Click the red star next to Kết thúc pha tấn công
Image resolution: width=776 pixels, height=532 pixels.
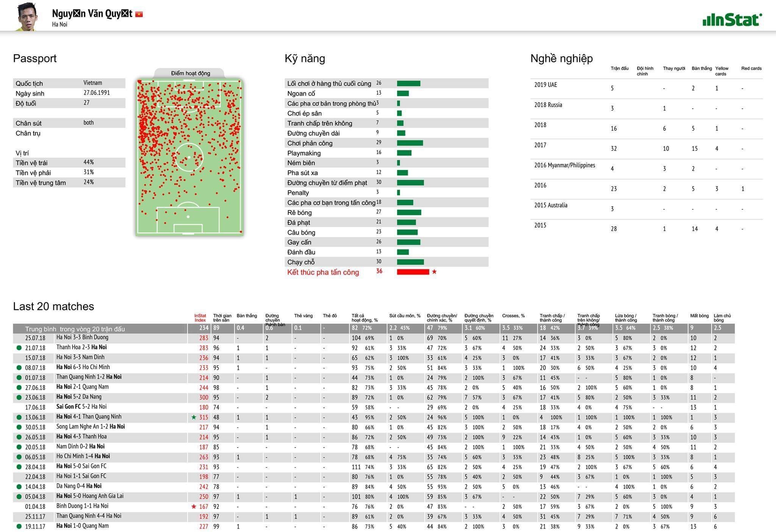click(x=434, y=272)
